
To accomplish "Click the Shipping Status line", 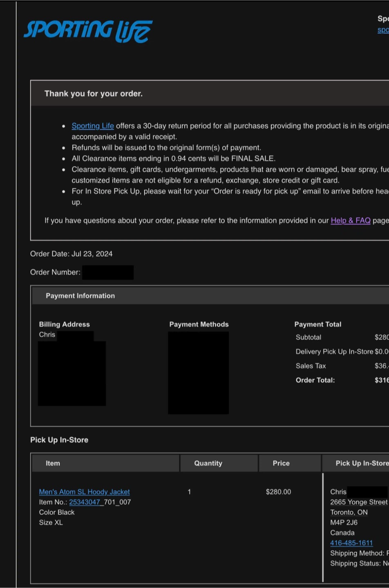I will (359, 563).
